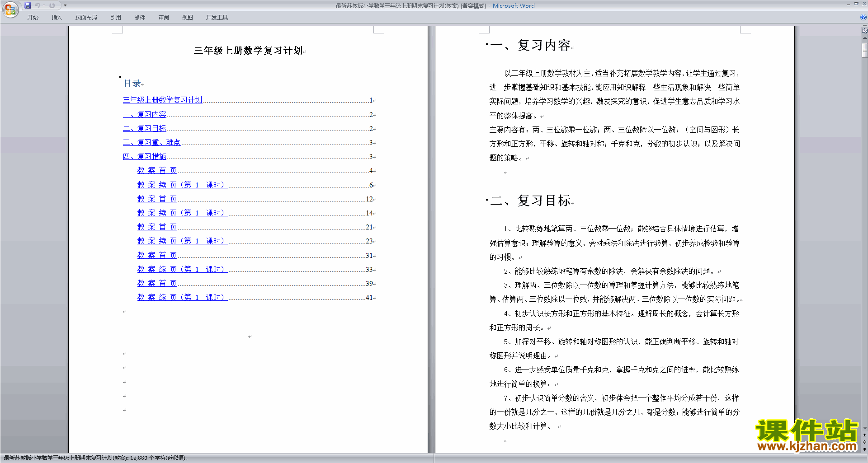The width and height of the screenshot is (868, 463).
Task: Select the 视图 tab
Action: point(187,17)
